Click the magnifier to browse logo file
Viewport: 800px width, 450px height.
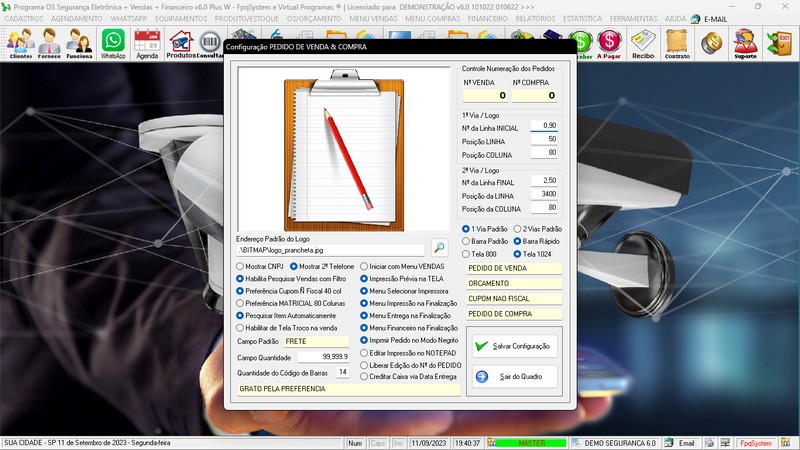[440, 248]
